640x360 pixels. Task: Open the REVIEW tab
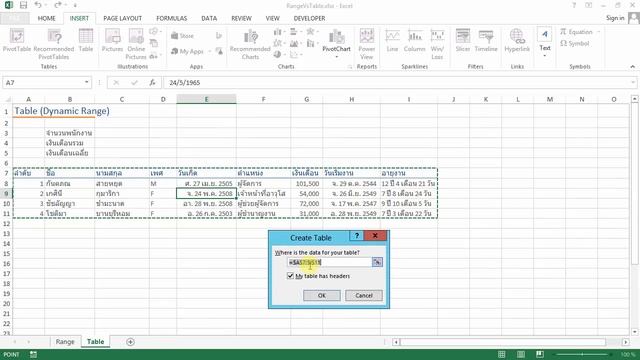[241, 18]
